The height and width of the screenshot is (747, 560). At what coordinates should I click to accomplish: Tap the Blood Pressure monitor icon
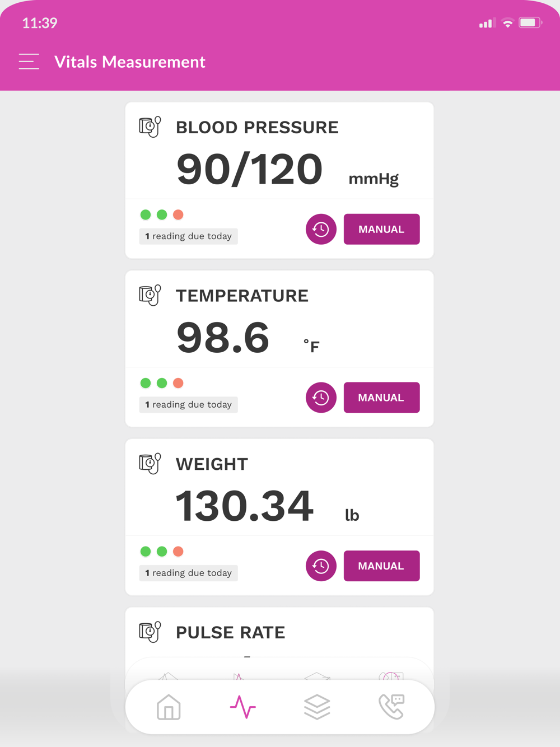(x=150, y=127)
